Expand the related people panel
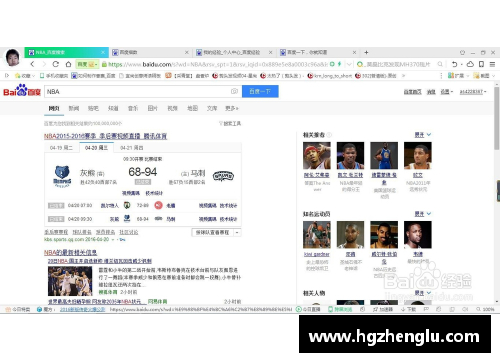The image size is (500, 362). (x=423, y=293)
